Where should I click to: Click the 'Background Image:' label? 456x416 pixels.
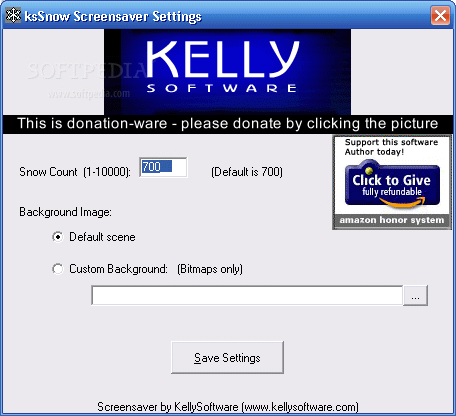click(65, 212)
